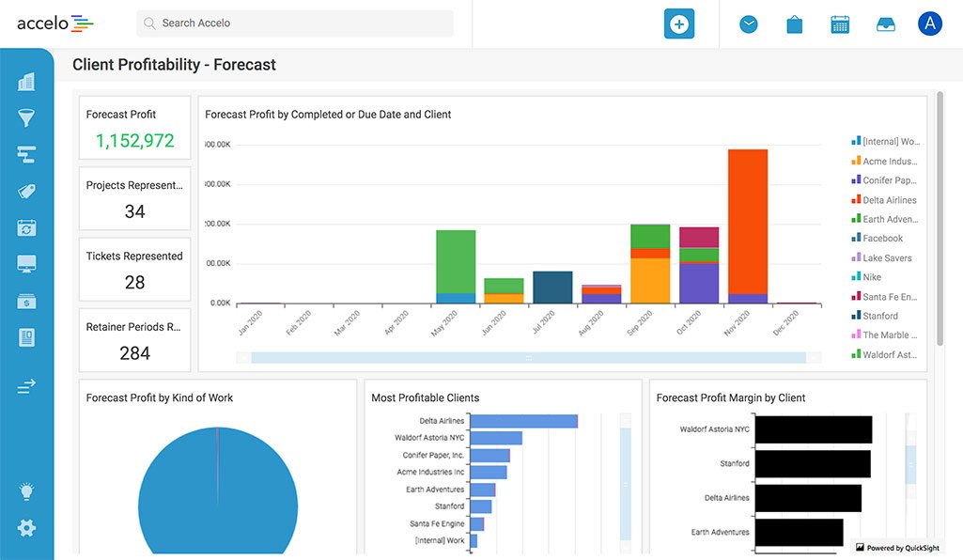Screen dimensions: 963x560
Task: Click the Accelo logo
Action: click(x=54, y=23)
